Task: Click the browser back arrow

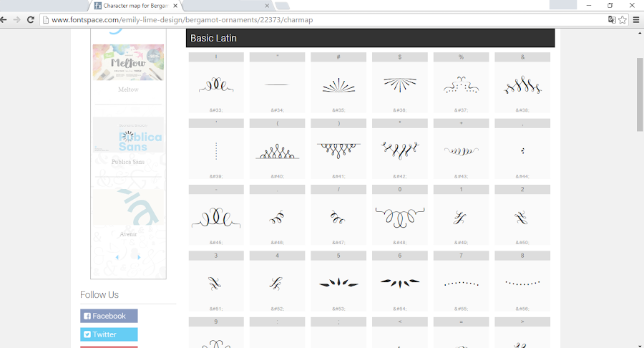Action: 4,20
